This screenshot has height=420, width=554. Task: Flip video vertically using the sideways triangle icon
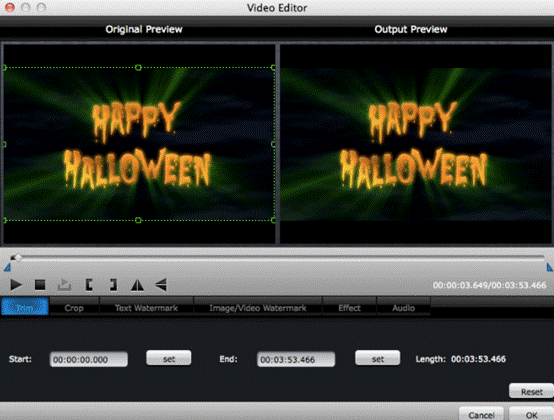(161, 285)
